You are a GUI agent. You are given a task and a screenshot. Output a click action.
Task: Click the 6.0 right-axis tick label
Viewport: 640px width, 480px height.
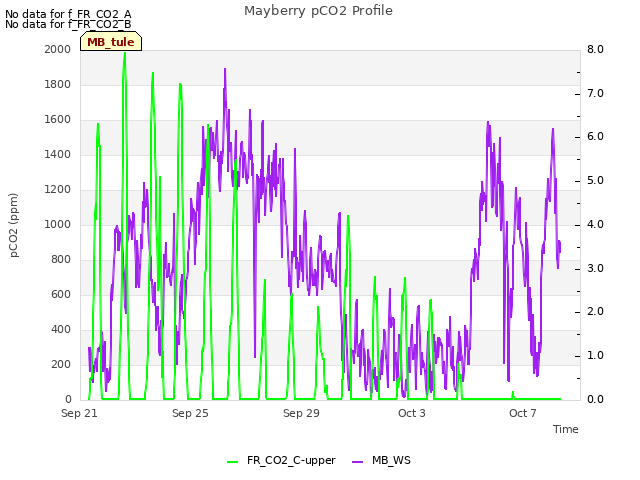click(x=596, y=137)
